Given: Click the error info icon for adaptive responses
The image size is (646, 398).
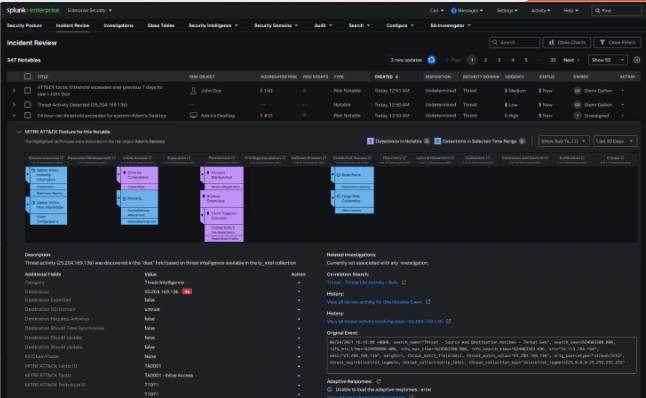Looking at the screenshot, I should [330, 389].
